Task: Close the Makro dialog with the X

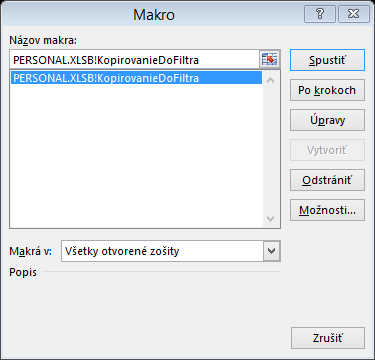Action: 354,14
